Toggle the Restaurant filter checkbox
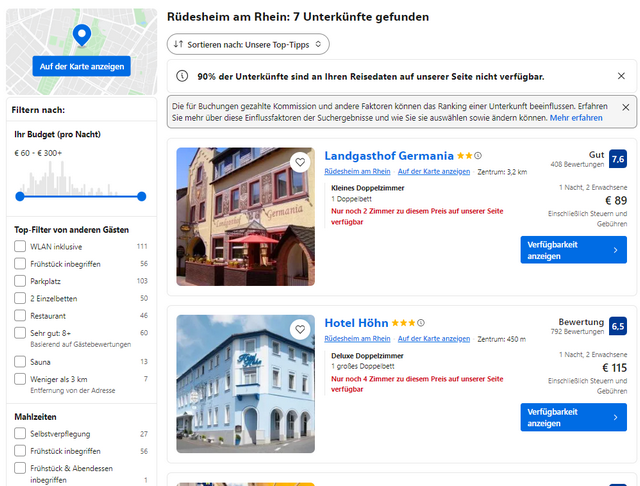Image resolution: width=640 pixels, height=486 pixels. (20, 315)
